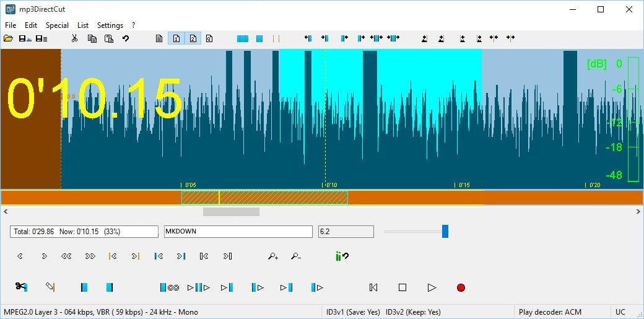Click the third of four volume arrow icons
644x319 pixels.
pyautogui.click(x=463, y=38)
